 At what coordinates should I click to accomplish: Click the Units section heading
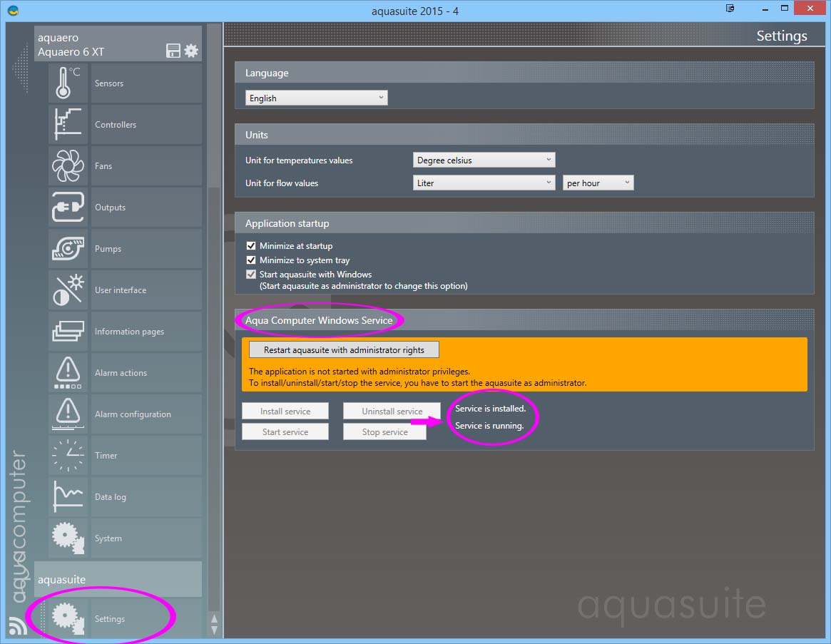pyautogui.click(x=257, y=136)
